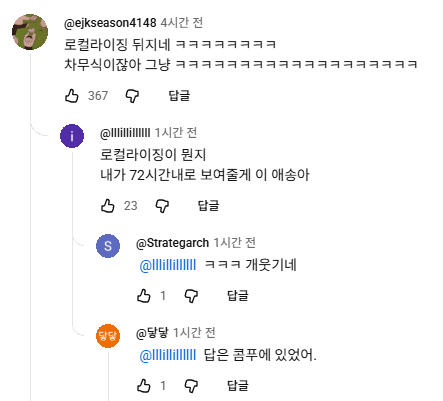Reply to the @ejkseason4148 comment
Viewport: 443px width, 401px height.
tap(179, 96)
